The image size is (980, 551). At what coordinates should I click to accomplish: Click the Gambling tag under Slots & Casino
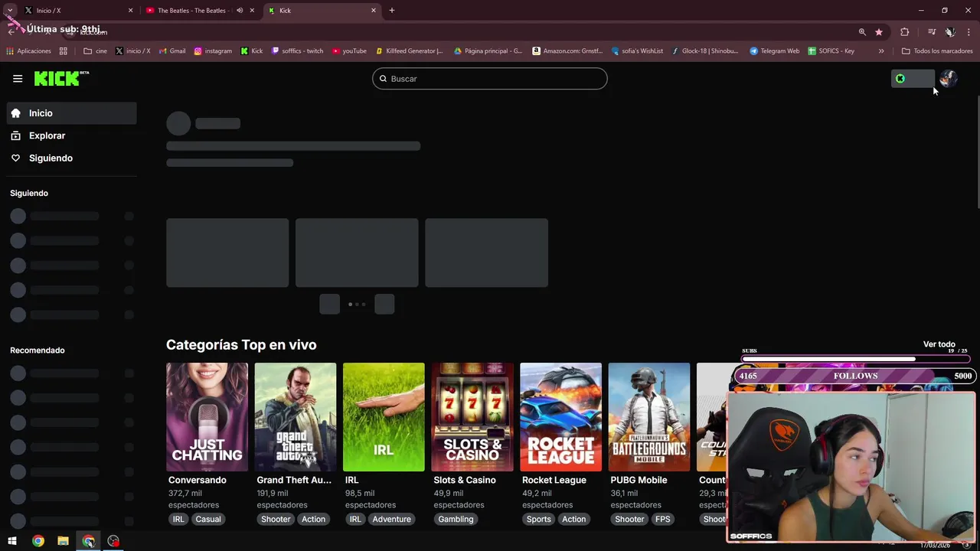tap(456, 519)
